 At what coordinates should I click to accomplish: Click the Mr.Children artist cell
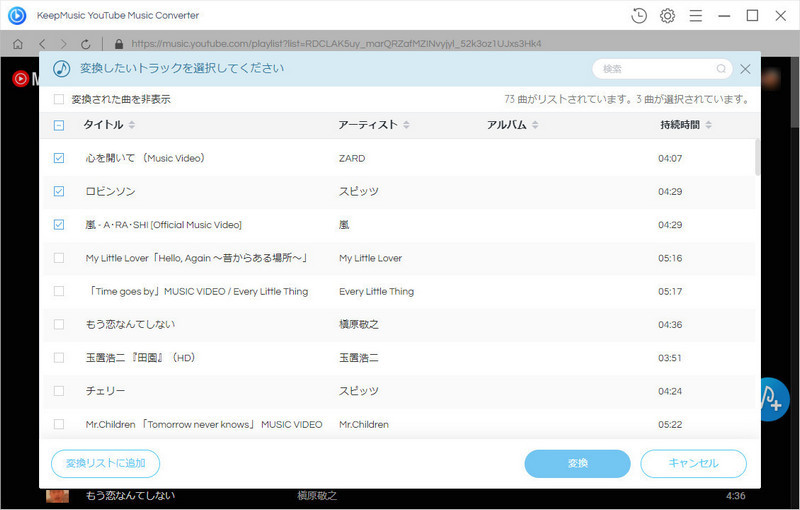[364, 424]
